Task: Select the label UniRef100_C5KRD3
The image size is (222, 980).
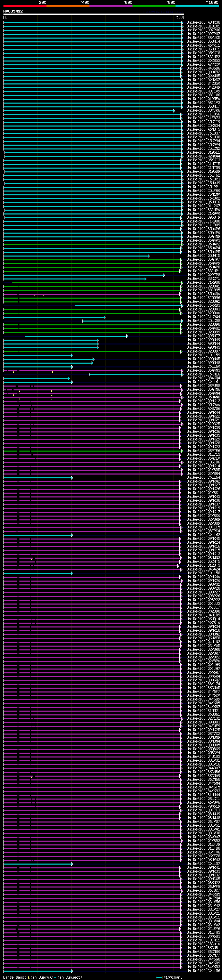Action: (203, 306)
